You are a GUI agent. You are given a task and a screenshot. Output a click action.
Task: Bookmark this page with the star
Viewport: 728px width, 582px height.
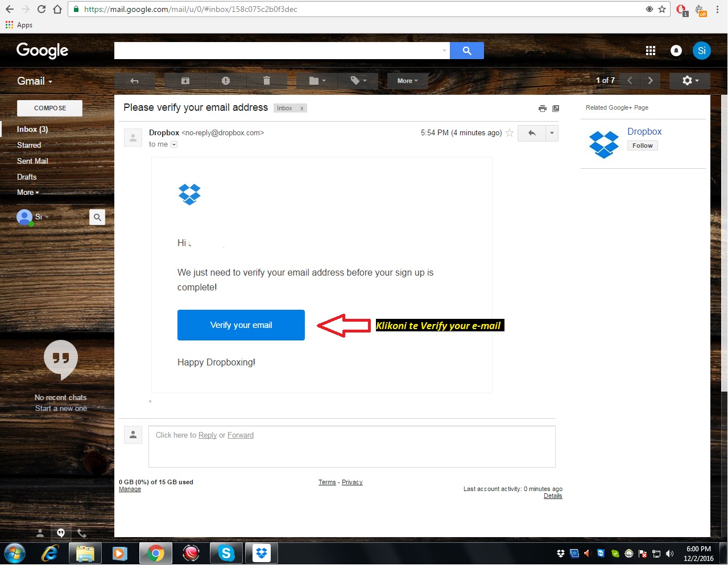(x=662, y=9)
